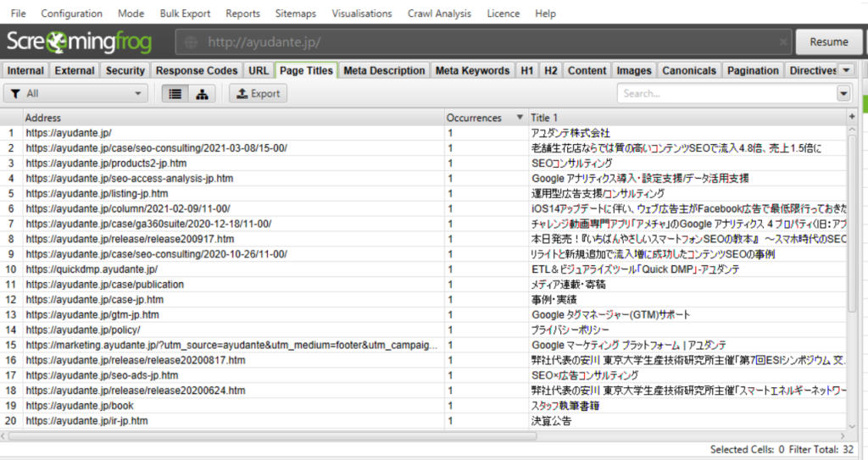Click the Title 1 column header
The height and width of the screenshot is (460, 868).
pyautogui.click(x=688, y=118)
